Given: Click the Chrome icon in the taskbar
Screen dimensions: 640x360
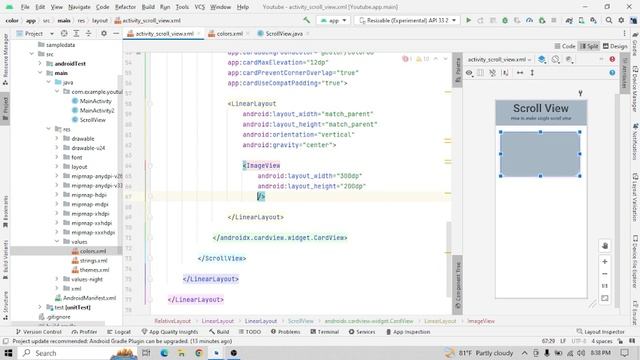Looking at the screenshot, I should pos(199,353).
